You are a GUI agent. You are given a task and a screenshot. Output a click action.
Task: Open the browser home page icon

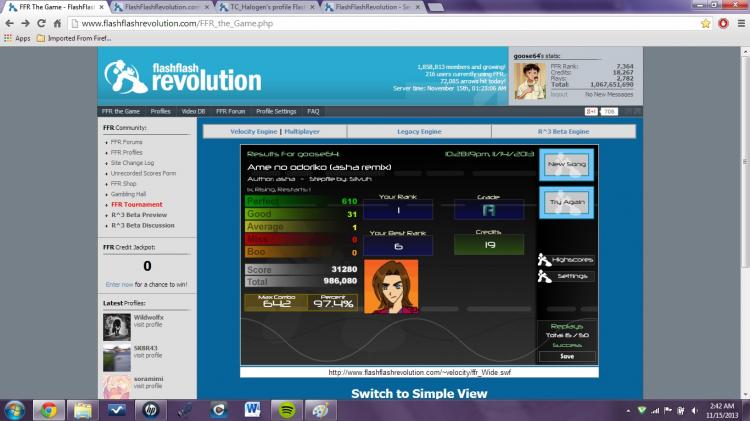(57, 23)
